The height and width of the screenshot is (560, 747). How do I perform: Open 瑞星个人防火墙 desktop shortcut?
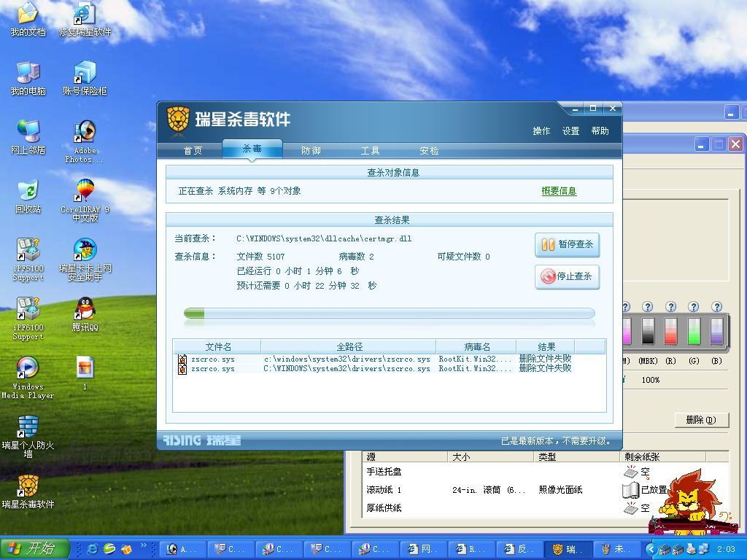click(28, 436)
